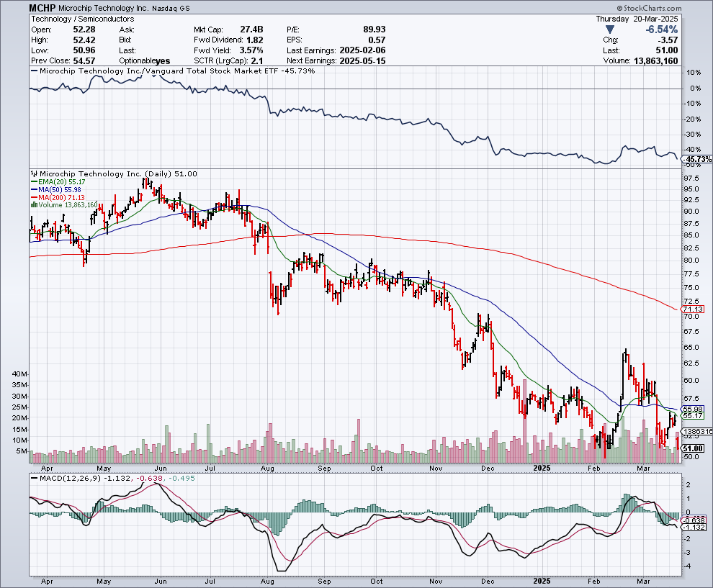713x588 pixels.
Task: Click the red MA(200) legend line marker
Action: (32, 197)
